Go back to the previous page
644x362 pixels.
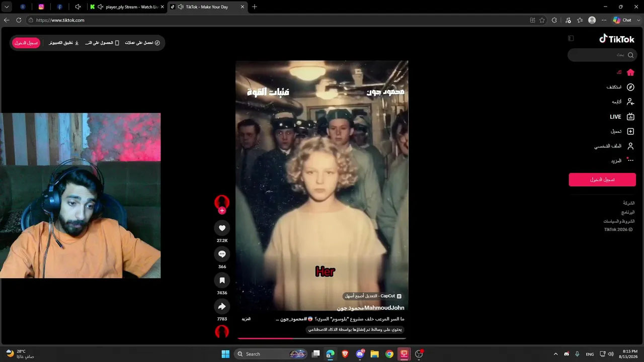(x=7, y=20)
